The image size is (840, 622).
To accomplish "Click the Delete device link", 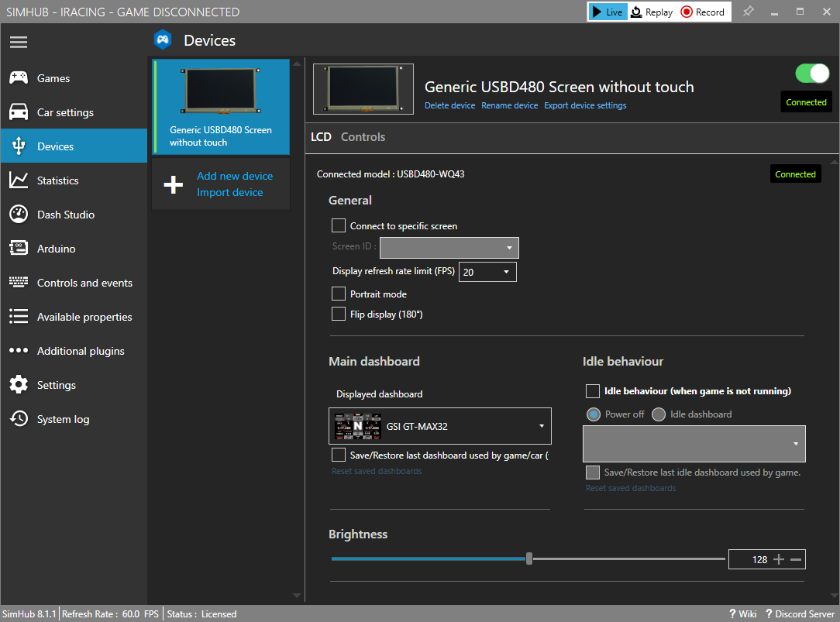I will click(449, 105).
